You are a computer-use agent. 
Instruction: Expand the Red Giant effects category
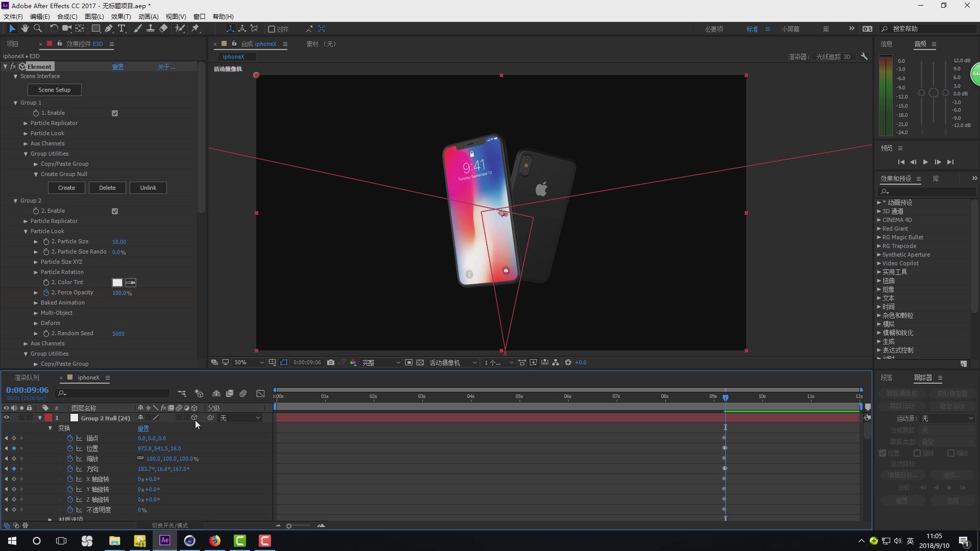[879, 229]
